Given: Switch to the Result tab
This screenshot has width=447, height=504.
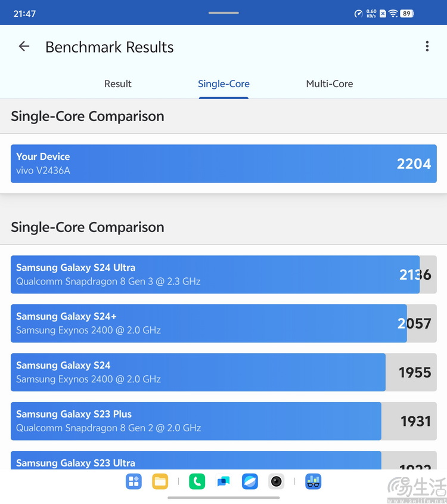Looking at the screenshot, I should pos(118,84).
